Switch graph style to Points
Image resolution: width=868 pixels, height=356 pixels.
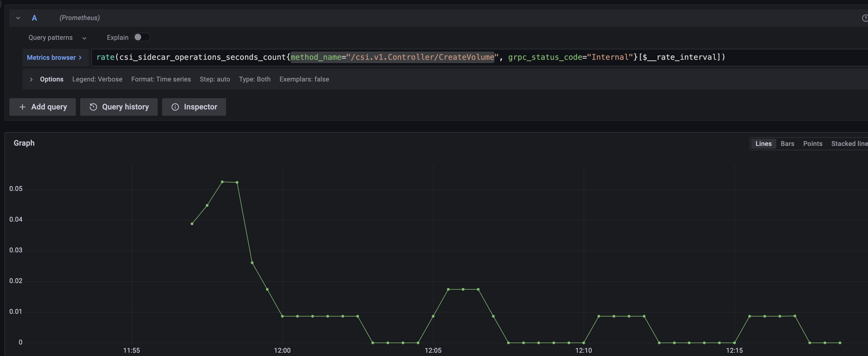click(813, 144)
